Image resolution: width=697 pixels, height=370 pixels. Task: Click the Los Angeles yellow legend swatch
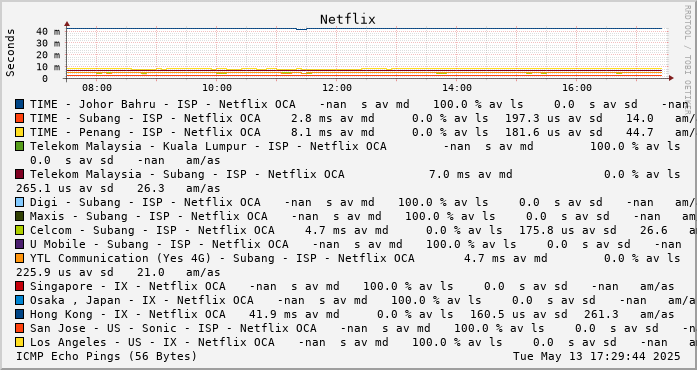(x=20, y=342)
